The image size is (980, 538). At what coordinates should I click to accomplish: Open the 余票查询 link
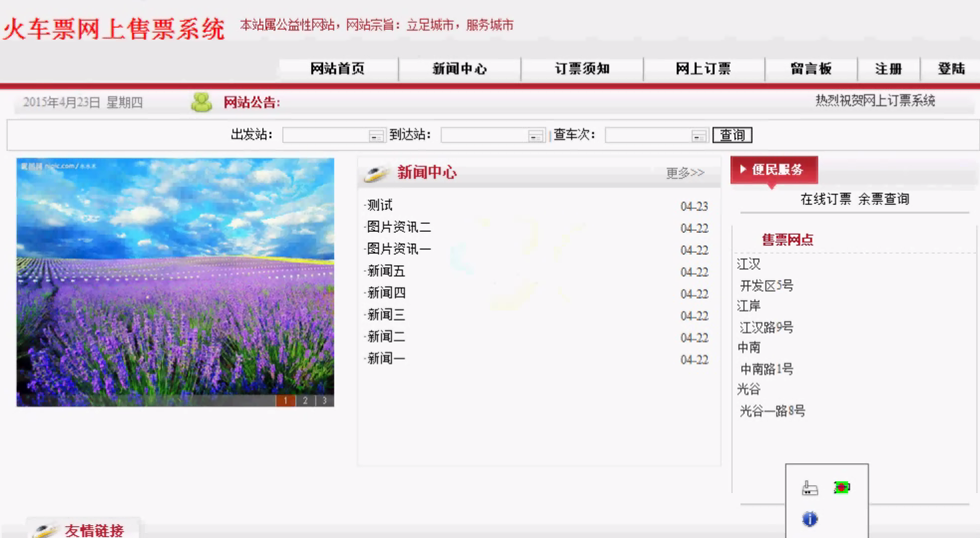pyautogui.click(x=884, y=200)
